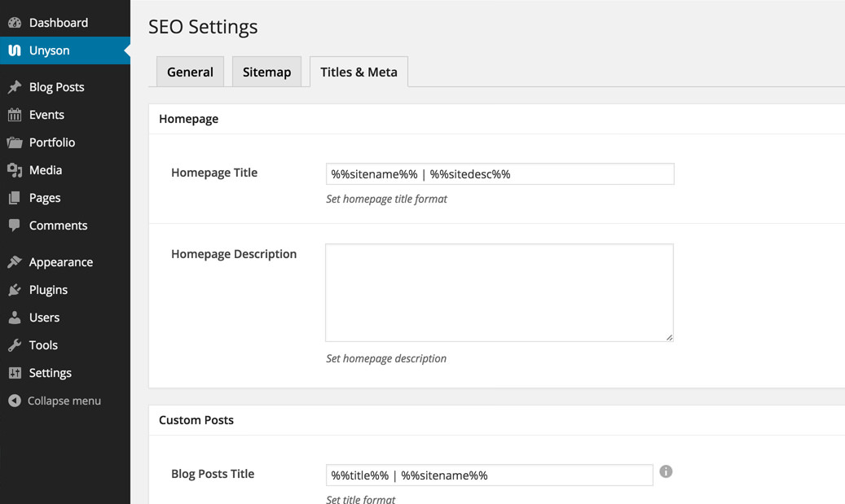Click the 'Set homepage description' hint text
This screenshot has height=504, width=845.
tap(386, 358)
